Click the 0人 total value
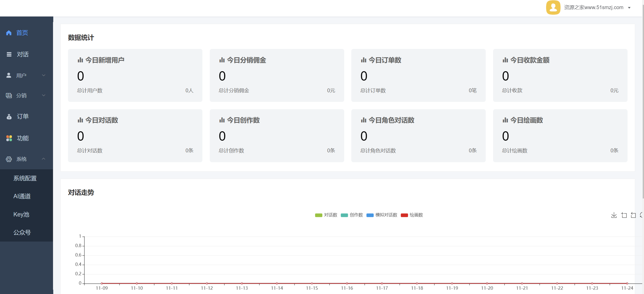Viewport: 644px width, 294px height. tap(189, 90)
